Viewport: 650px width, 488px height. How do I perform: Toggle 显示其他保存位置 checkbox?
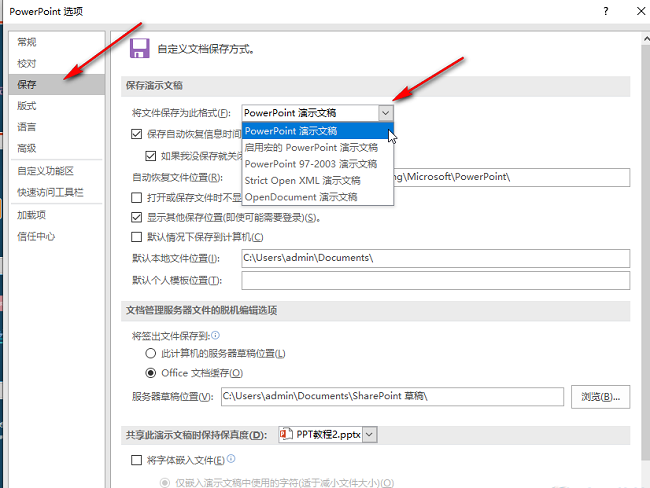click(136, 217)
